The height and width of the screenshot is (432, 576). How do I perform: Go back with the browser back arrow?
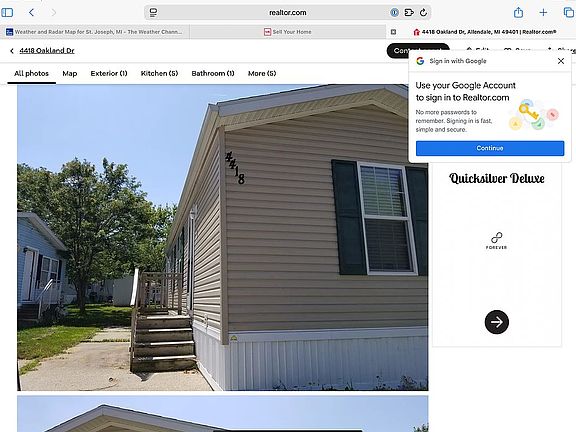coord(31,12)
